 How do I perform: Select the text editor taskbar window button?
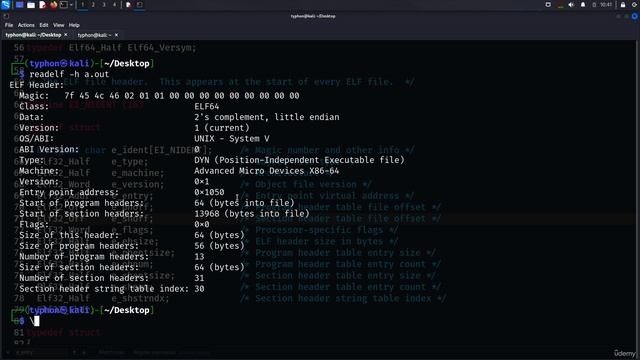(x=128, y=4)
